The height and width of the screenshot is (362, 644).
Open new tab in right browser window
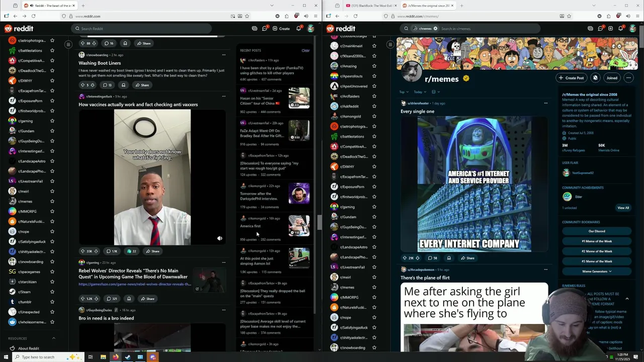click(461, 6)
